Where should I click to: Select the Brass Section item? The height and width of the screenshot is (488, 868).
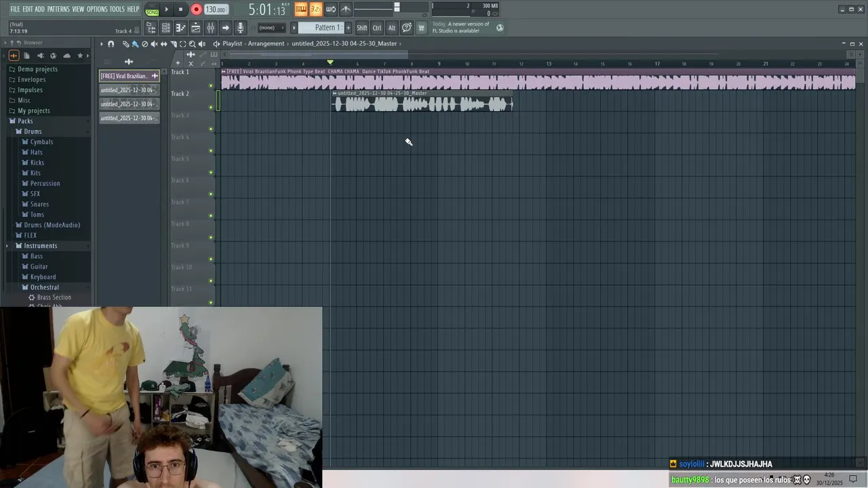(x=54, y=298)
